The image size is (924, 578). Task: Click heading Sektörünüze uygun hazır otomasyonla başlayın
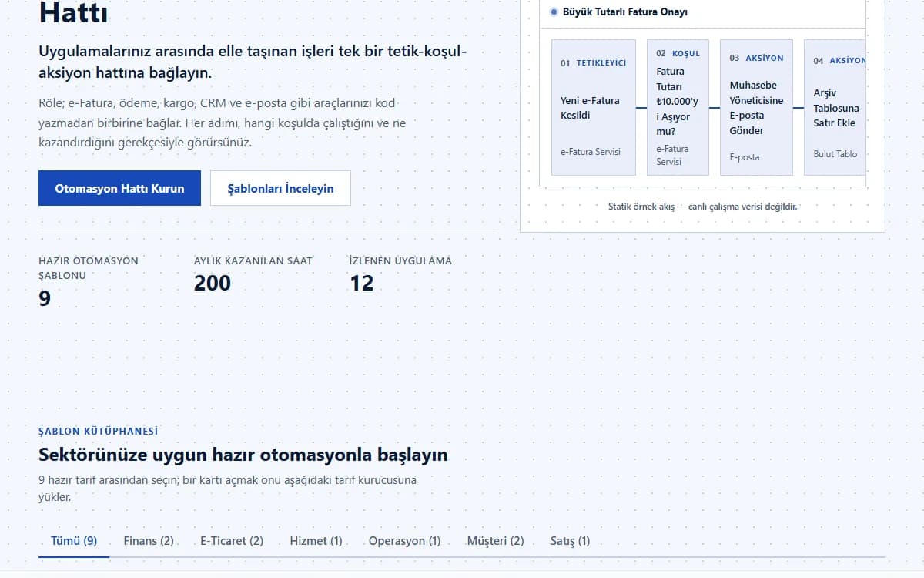(x=243, y=455)
